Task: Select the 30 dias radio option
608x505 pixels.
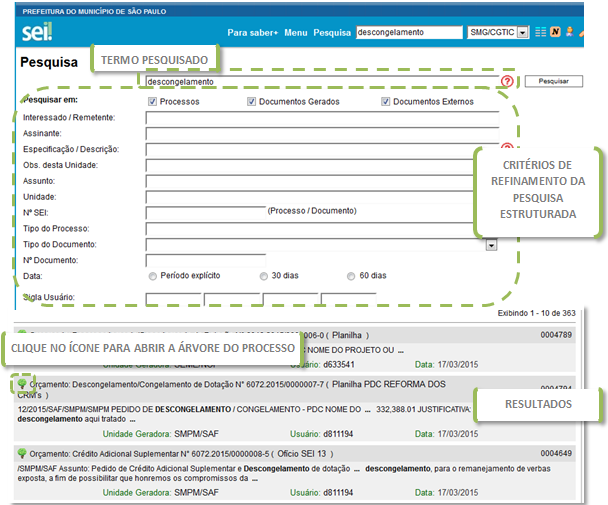Action: tap(264, 275)
